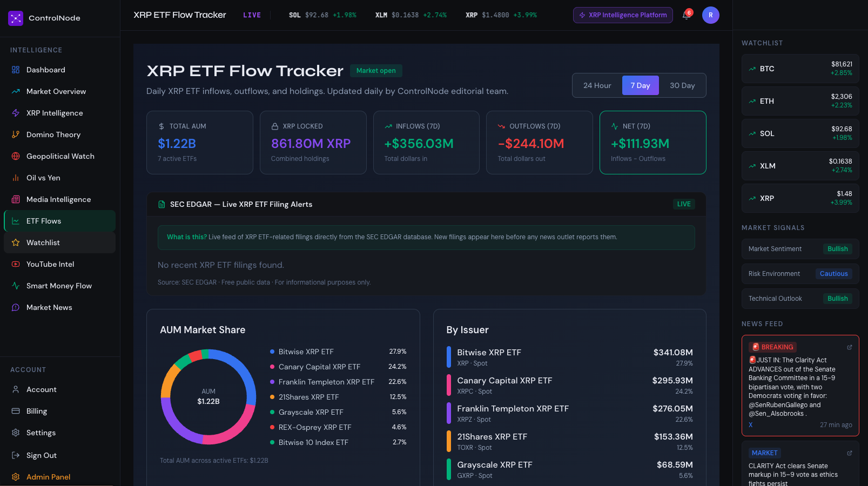This screenshot has width=868, height=486.
Task: Click the Risk Environment Cautious badge
Action: (834, 274)
